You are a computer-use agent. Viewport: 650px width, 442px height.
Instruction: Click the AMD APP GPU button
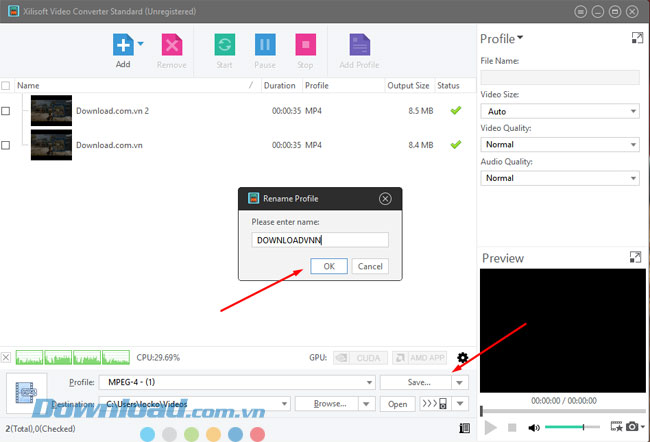coord(420,357)
